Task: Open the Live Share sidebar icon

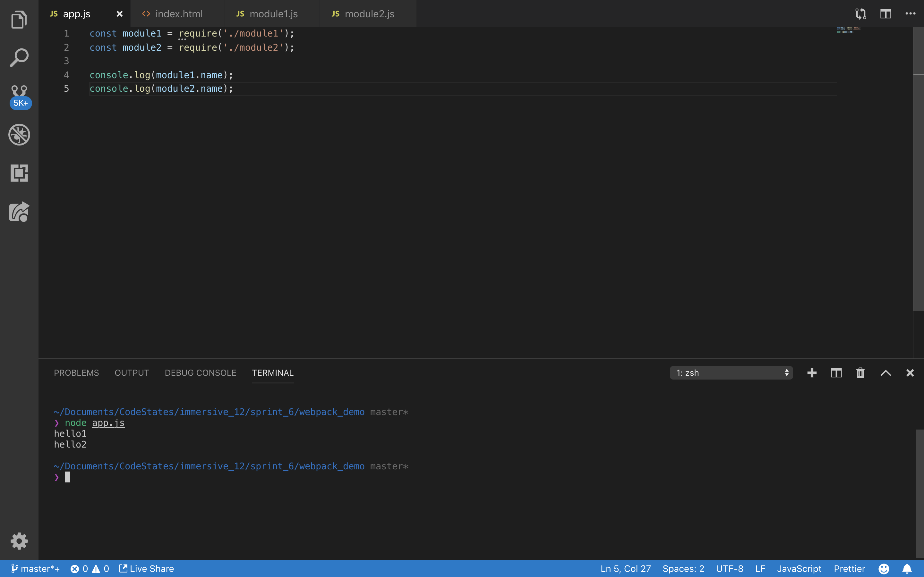Action: (x=19, y=212)
